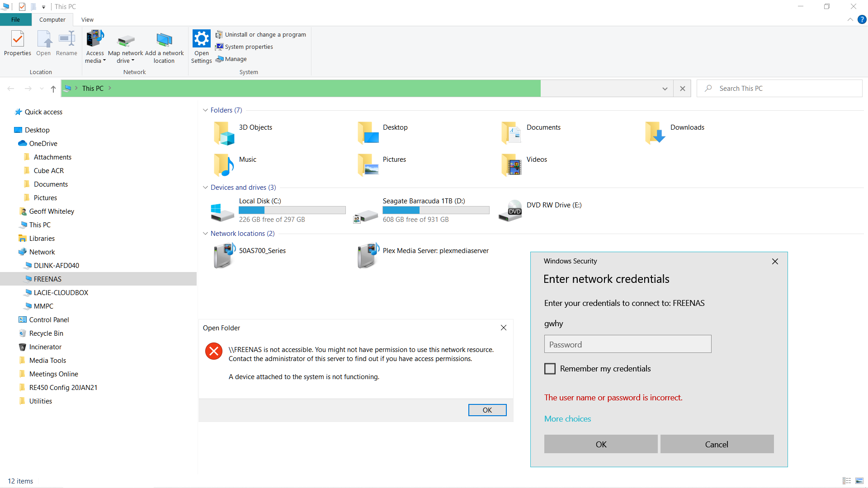Click the Access media ribbon icon
This screenshot has height=488, width=868.
click(95, 39)
